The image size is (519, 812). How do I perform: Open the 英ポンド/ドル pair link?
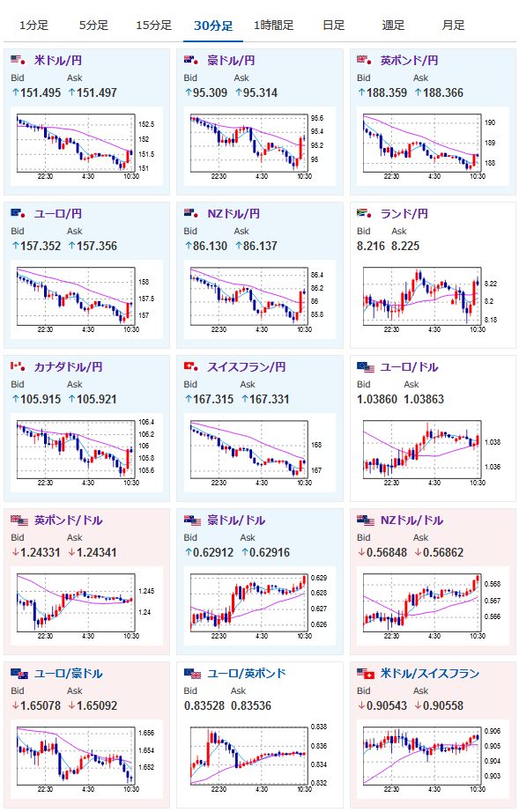(69, 520)
